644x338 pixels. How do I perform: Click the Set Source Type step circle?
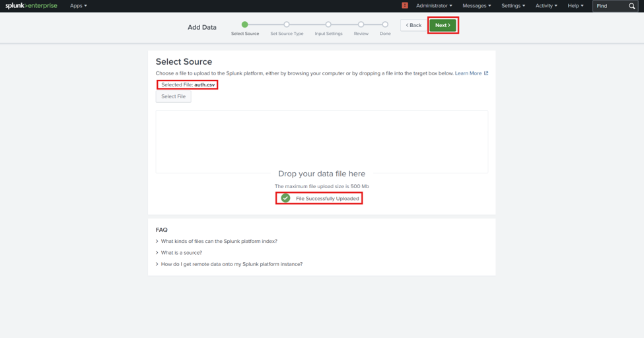[x=287, y=24]
